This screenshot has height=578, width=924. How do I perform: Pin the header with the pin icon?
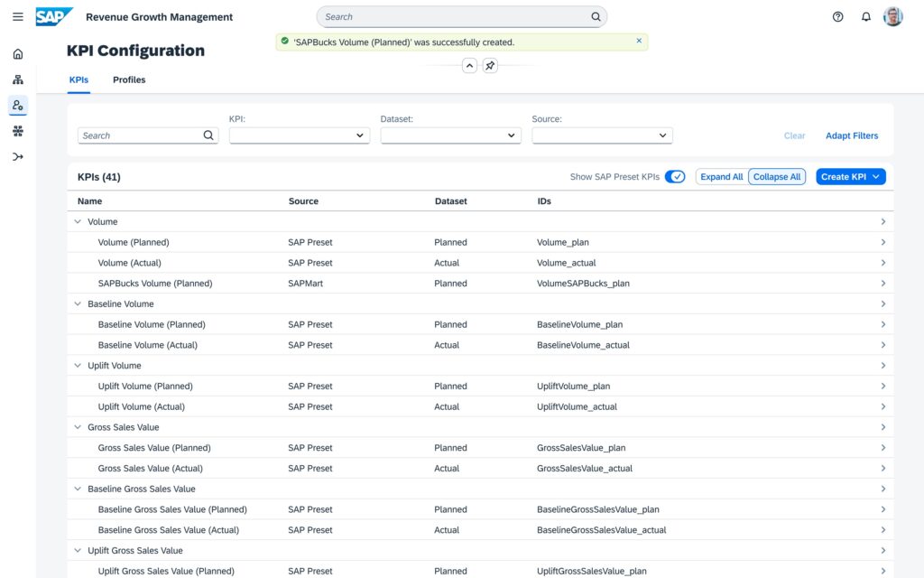pos(490,65)
